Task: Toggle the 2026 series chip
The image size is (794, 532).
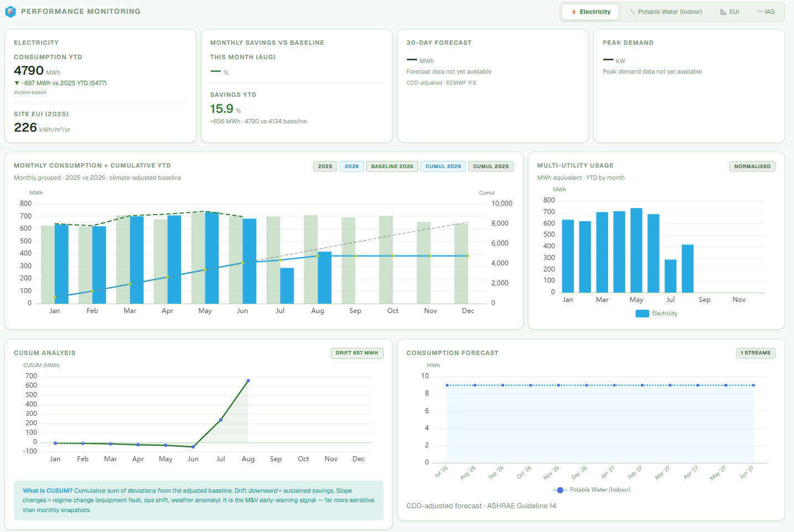Action: coord(352,166)
